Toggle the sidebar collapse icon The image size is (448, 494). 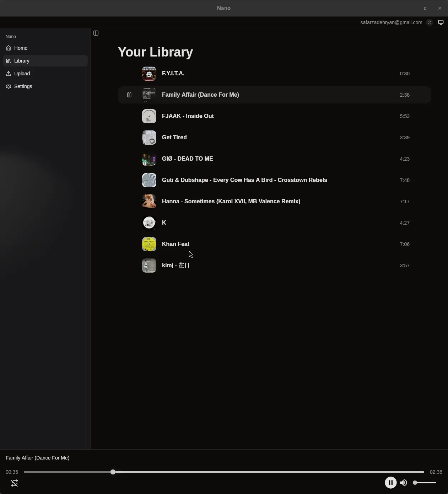coord(96,33)
